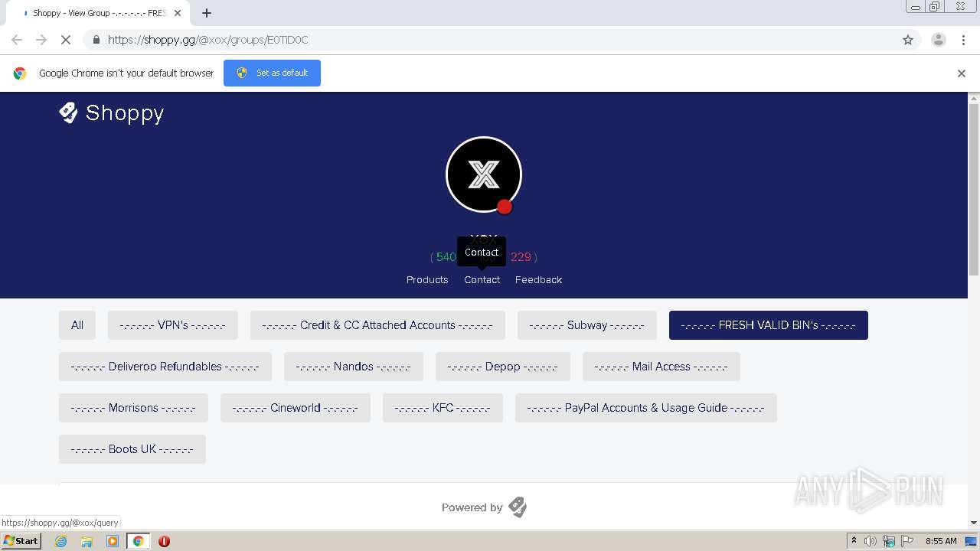Dismiss the default browser notification bar

point(962,73)
